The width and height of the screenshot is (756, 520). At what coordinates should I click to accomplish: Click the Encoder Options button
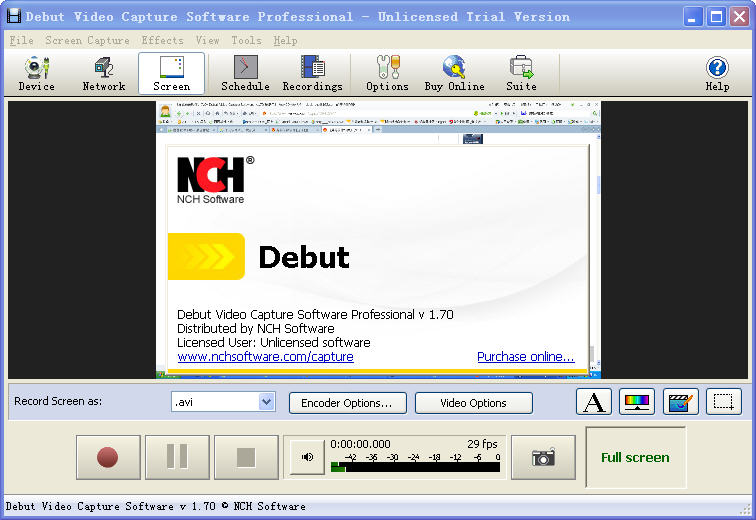[x=347, y=403]
